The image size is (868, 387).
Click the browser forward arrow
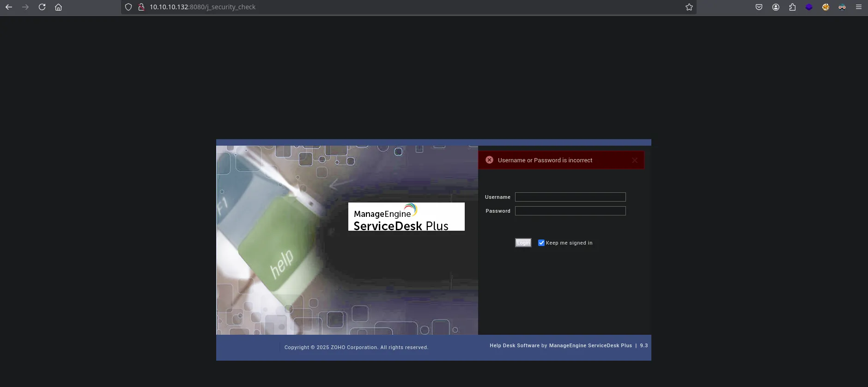pos(25,7)
